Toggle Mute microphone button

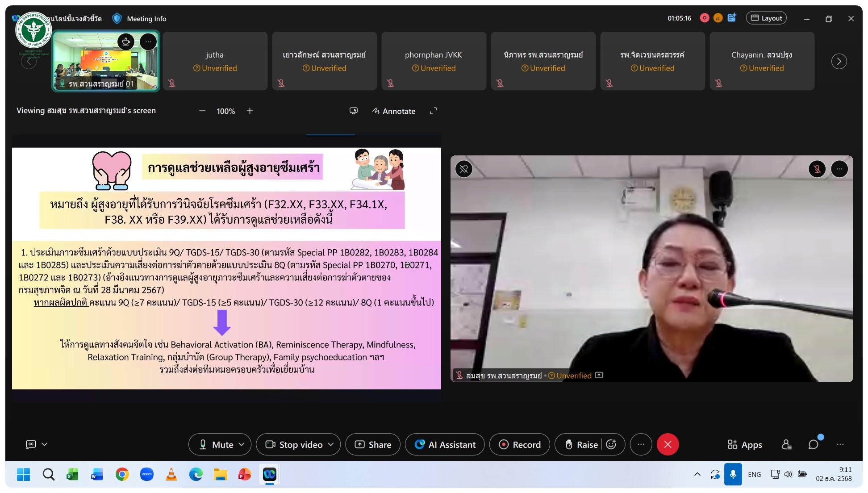pyautogui.click(x=217, y=444)
